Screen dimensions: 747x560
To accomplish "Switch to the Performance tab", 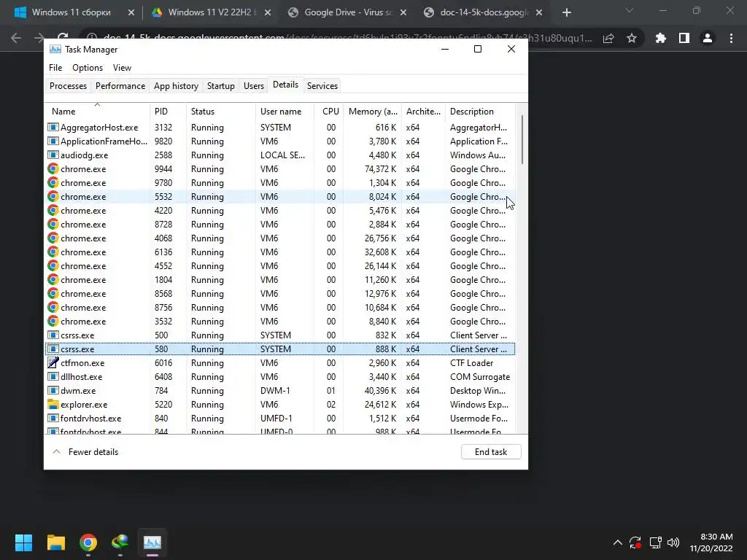I will (x=120, y=86).
